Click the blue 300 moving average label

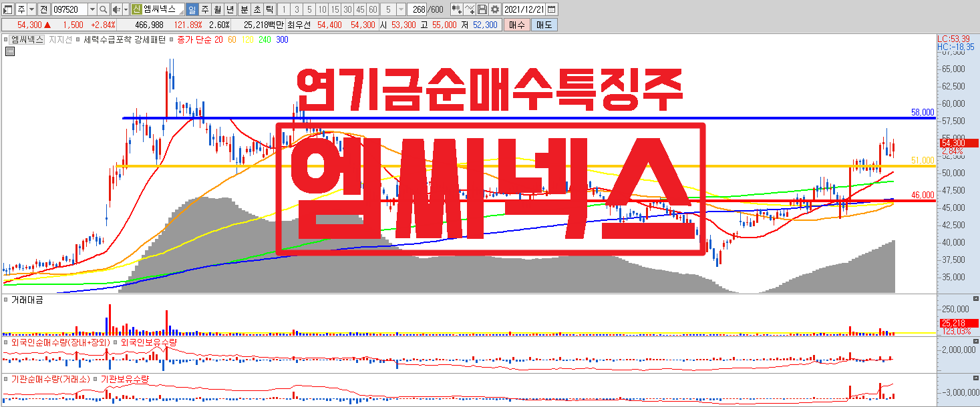[x=282, y=40]
